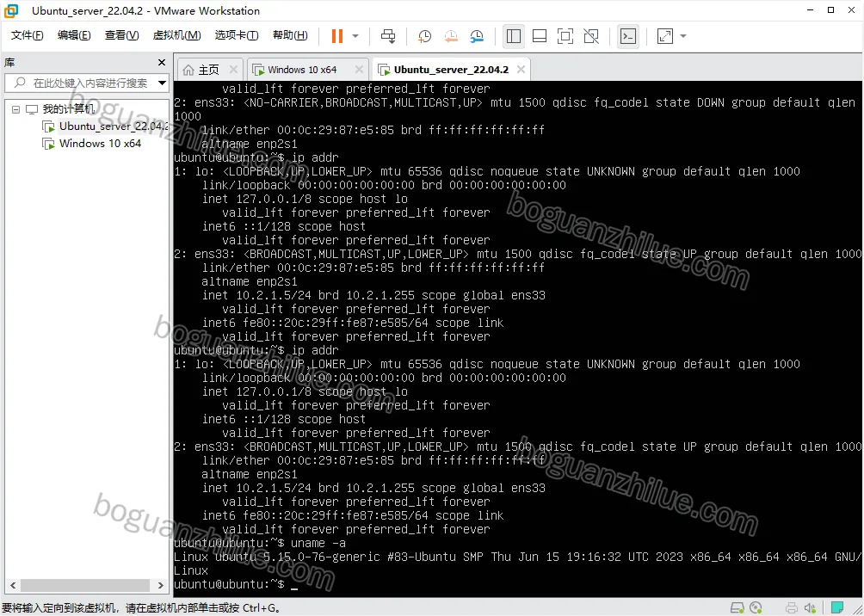Switch to the Windows 10 x64 tab
The width and height of the screenshot is (864, 616).
click(x=303, y=70)
